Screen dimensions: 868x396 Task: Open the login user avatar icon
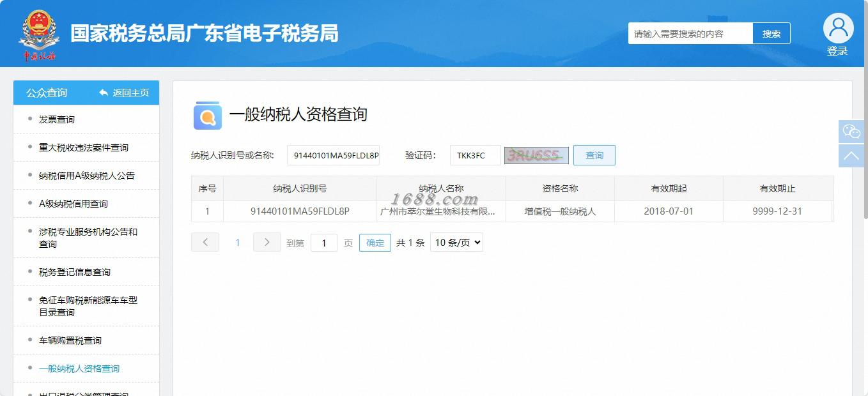(838, 28)
